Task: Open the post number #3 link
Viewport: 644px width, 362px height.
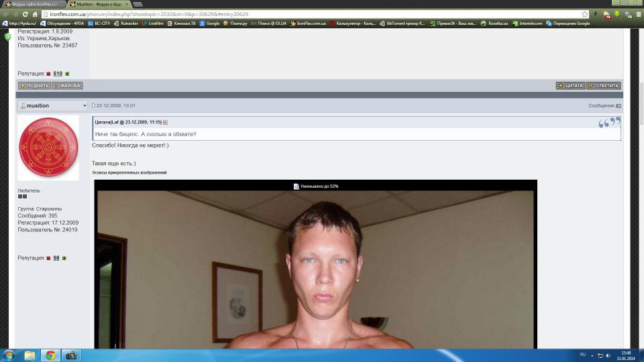Action: click(618, 106)
